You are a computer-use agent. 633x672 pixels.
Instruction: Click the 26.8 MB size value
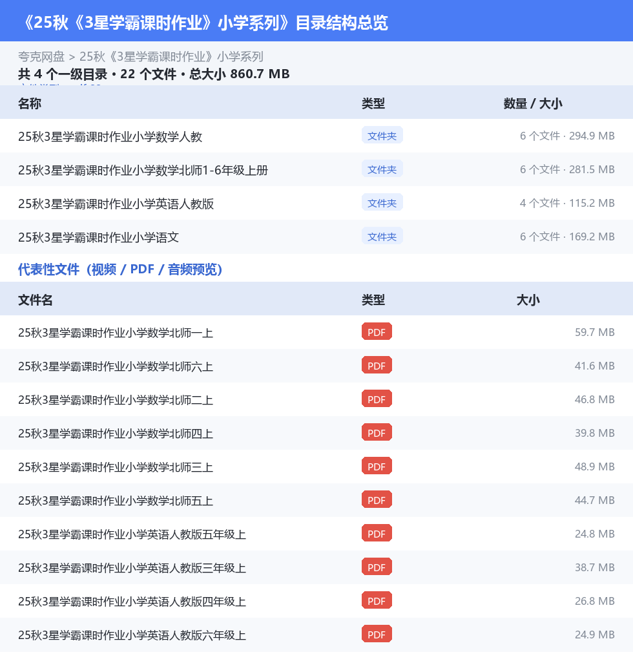[x=594, y=601]
